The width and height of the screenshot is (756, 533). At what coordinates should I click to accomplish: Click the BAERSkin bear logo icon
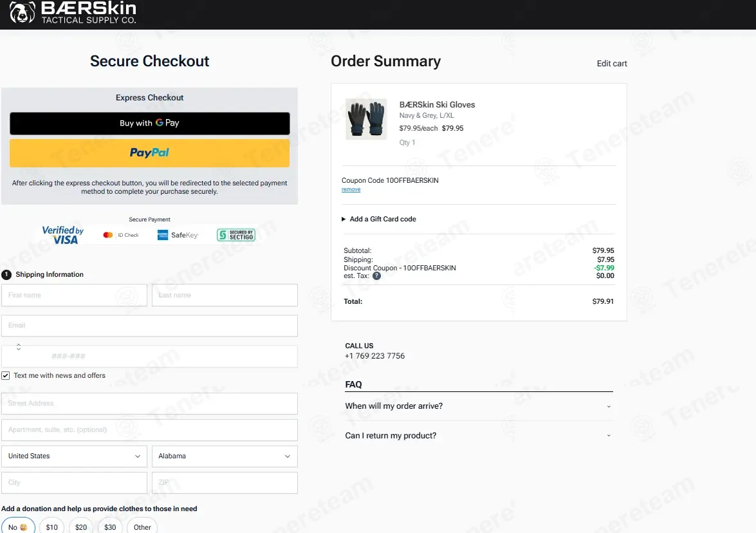(23, 12)
